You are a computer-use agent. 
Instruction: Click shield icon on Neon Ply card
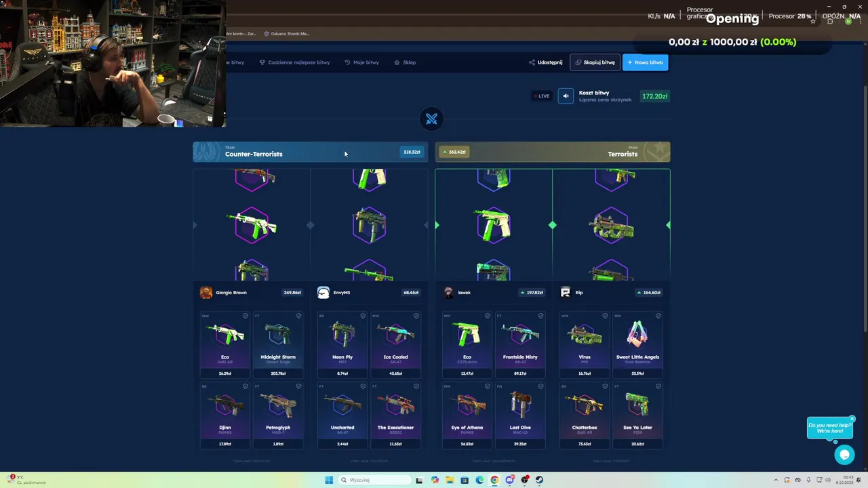click(x=363, y=316)
